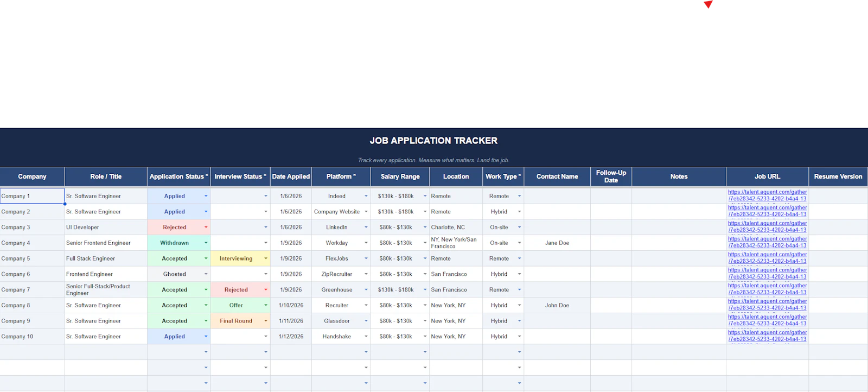Viewport: 868px width, 392px height.
Task: Select the 1/12/2026 date cell
Action: (291, 337)
